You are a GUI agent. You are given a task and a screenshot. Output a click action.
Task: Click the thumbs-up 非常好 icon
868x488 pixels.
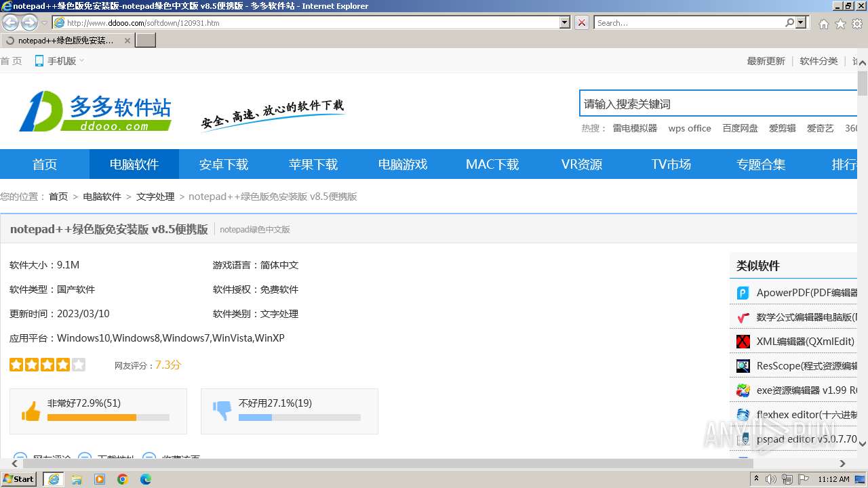[x=31, y=411]
